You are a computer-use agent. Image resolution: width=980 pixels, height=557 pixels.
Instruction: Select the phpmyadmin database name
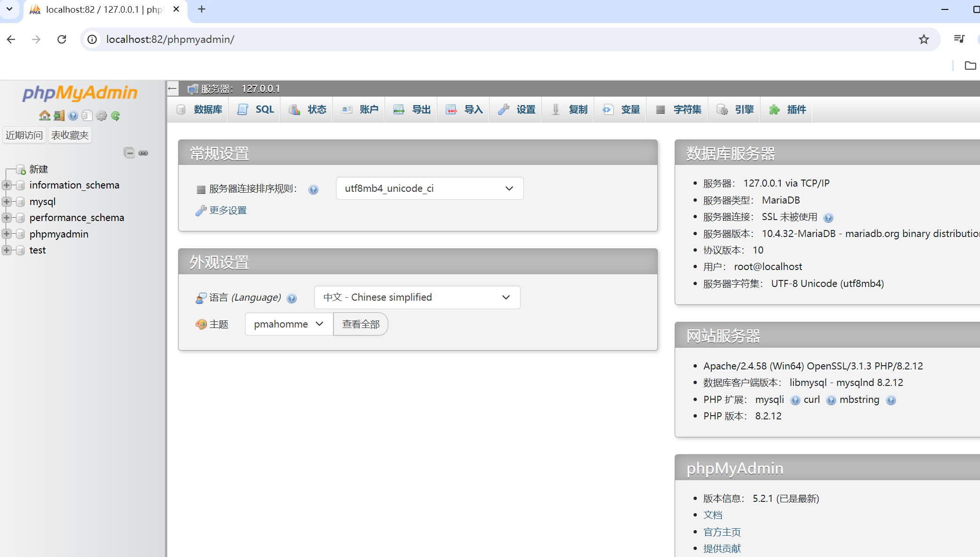point(59,234)
